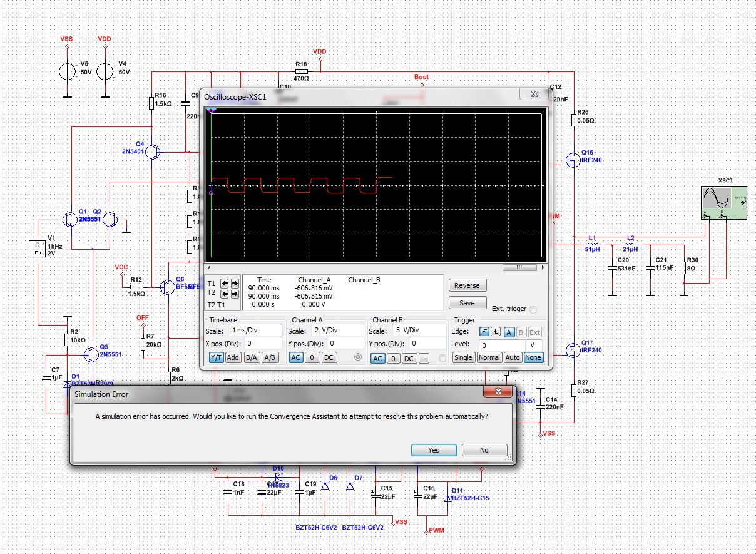Set Channel B coupling to DC
Screen dimensions: 756x554
pyautogui.click(x=409, y=359)
